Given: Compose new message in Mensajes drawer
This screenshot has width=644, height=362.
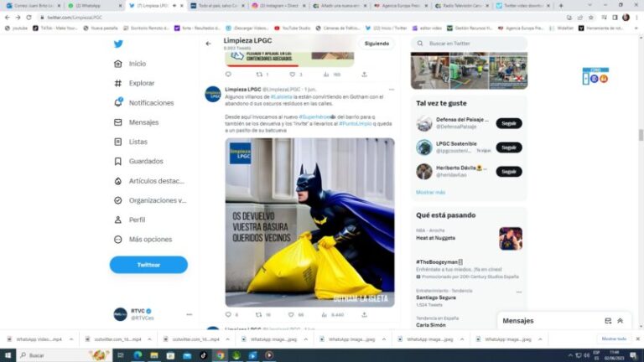Looking at the screenshot, I should point(608,321).
